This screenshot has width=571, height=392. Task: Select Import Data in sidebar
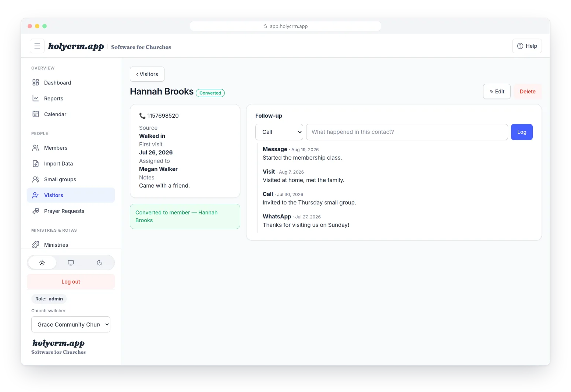[x=71, y=163]
